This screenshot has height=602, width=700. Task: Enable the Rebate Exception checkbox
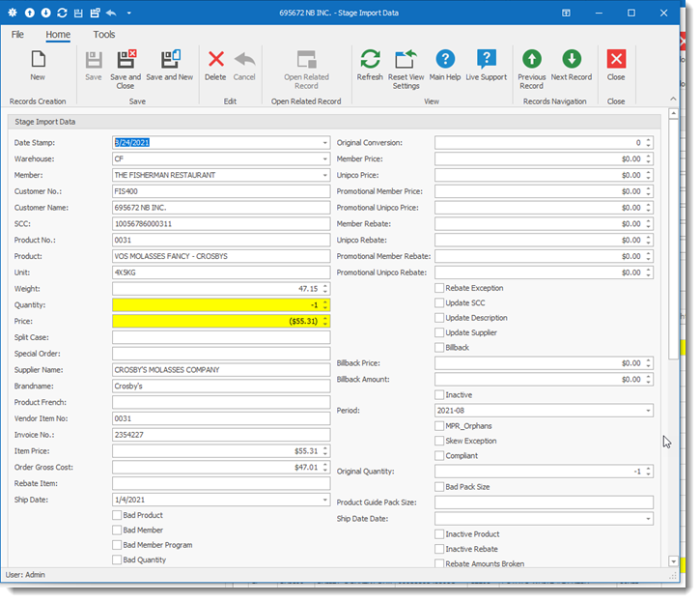[x=439, y=288]
